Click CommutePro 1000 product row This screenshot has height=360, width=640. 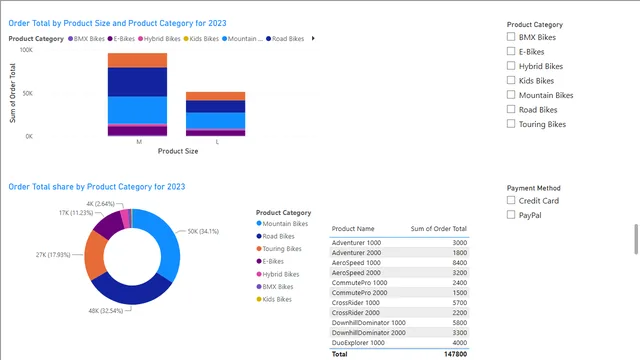coord(399,282)
